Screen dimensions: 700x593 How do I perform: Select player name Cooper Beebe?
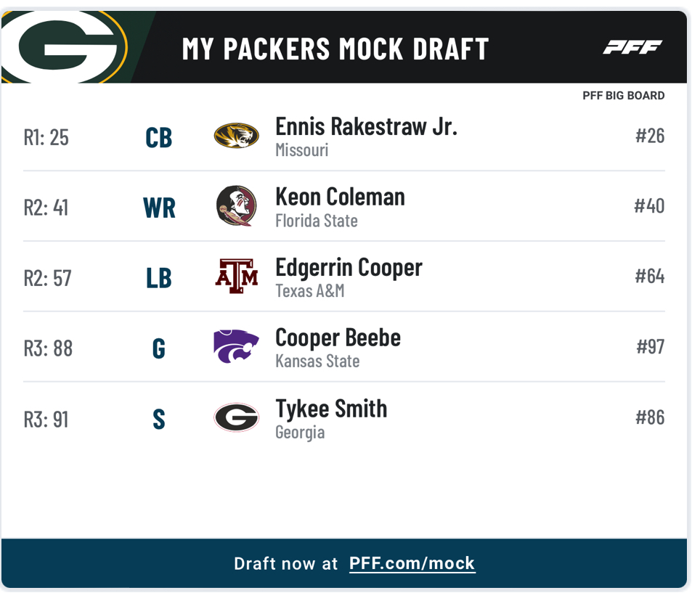tap(338, 338)
